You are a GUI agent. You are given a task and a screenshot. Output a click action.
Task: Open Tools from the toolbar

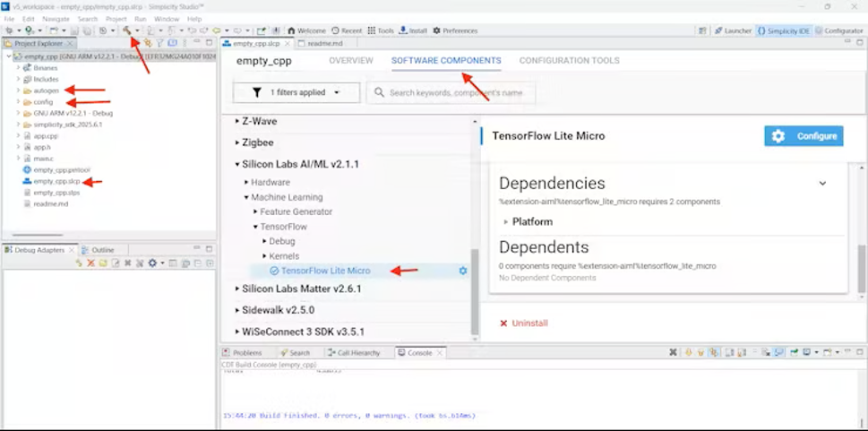click(381, 30)
